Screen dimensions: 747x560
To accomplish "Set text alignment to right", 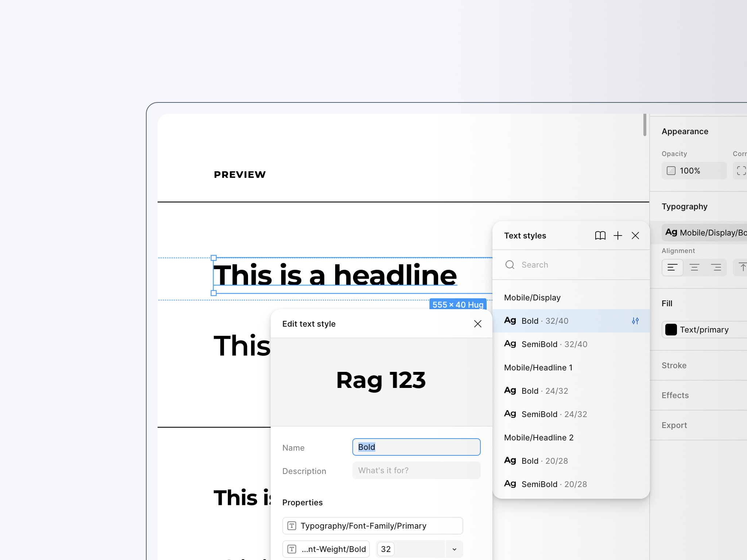I will (x=717, y=267).
